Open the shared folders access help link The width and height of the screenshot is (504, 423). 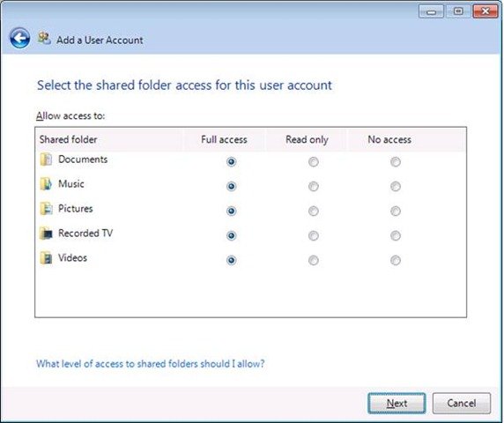151,364
